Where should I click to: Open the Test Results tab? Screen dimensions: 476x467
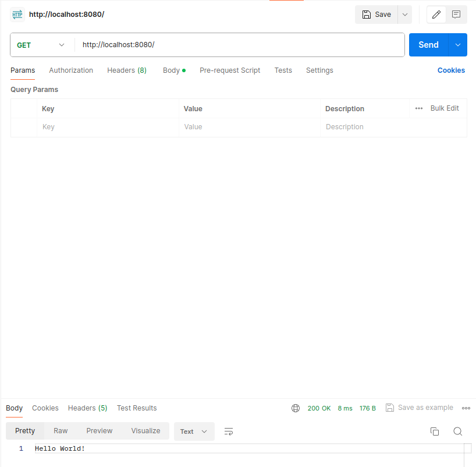click(x=137, y=408)
